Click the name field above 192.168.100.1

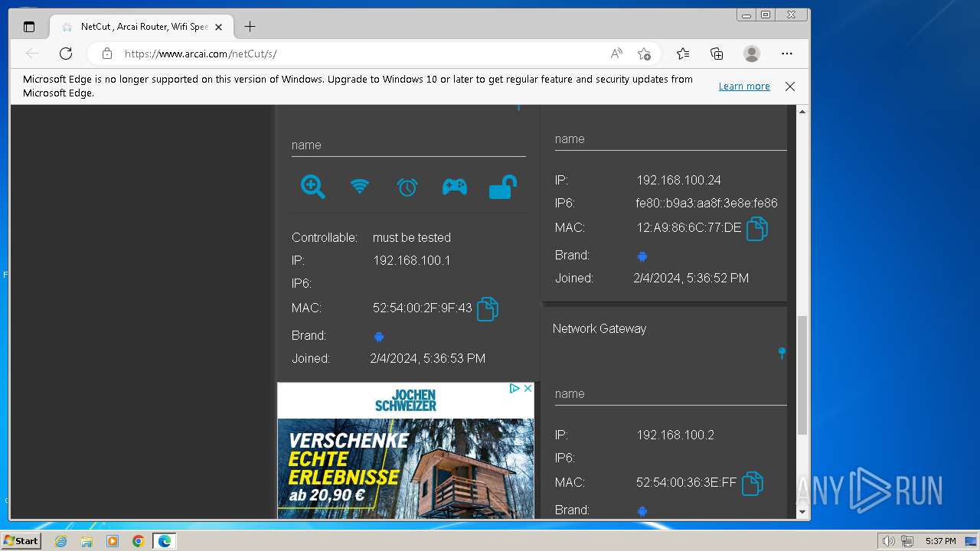[408, 145]
